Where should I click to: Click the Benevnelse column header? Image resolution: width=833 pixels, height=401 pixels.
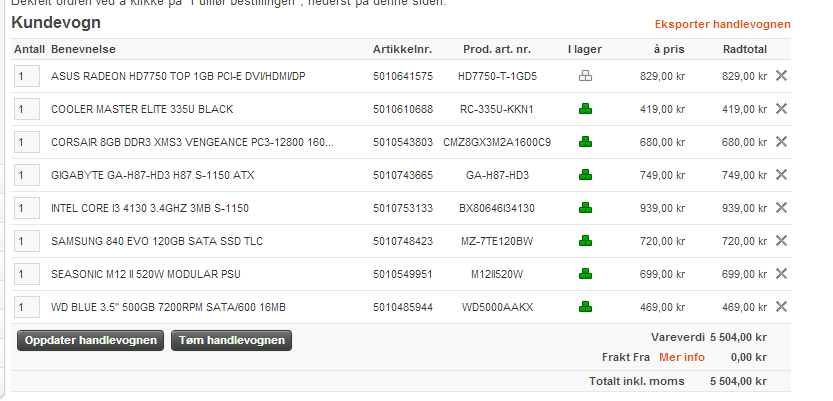83,49
